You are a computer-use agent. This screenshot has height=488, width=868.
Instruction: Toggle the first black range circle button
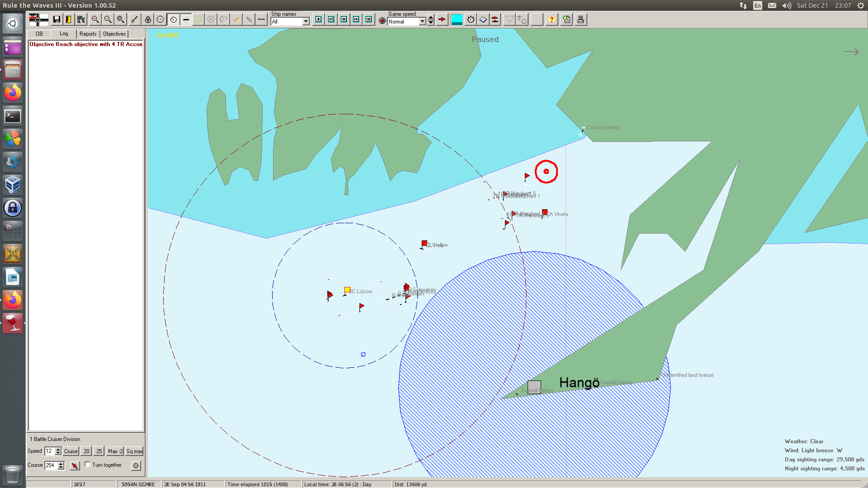tap(160, 19)
